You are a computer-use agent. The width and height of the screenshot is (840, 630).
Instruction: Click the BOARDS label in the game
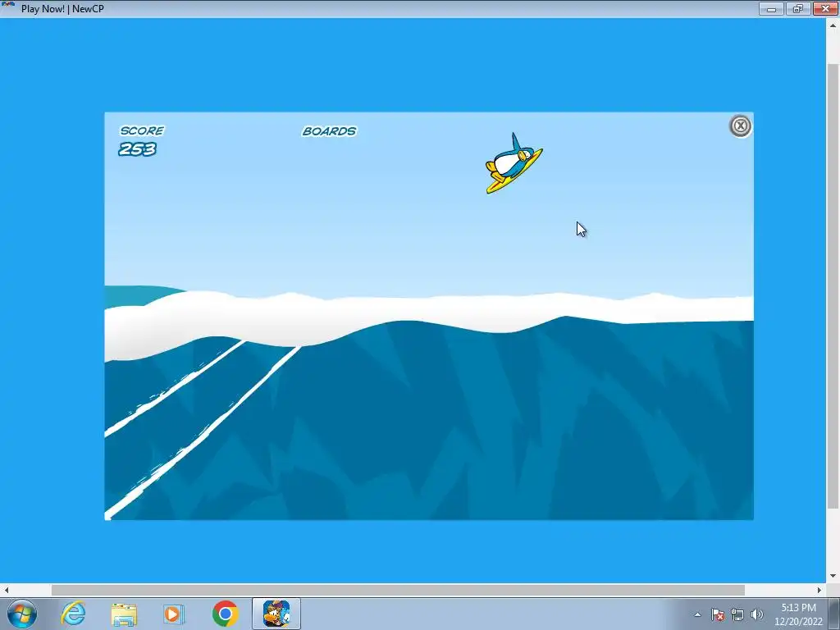click(329, 131)
